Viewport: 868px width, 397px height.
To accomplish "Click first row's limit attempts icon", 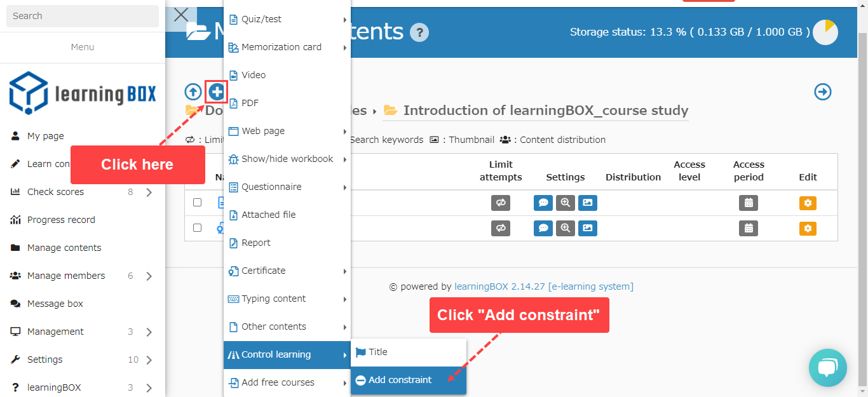I will (x=501, y=203).
